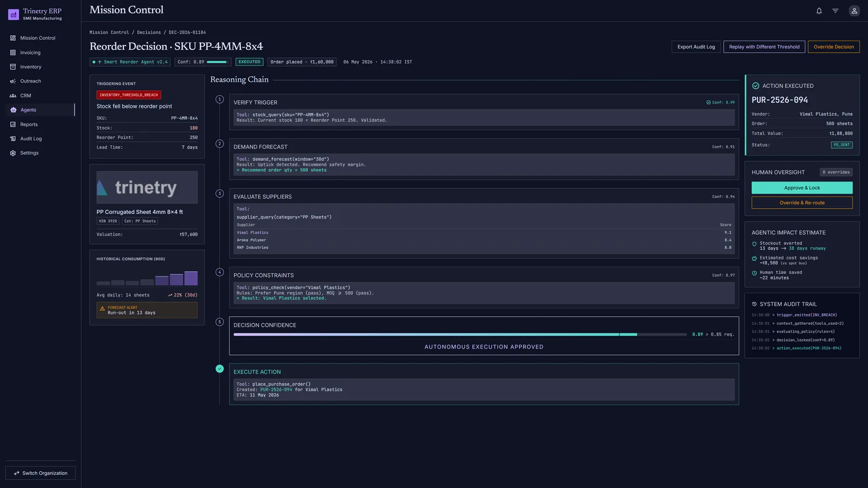This screenshot has height=488, width=868.
Task: Click Override & Re-route button
Action: [x=802, y=203]
